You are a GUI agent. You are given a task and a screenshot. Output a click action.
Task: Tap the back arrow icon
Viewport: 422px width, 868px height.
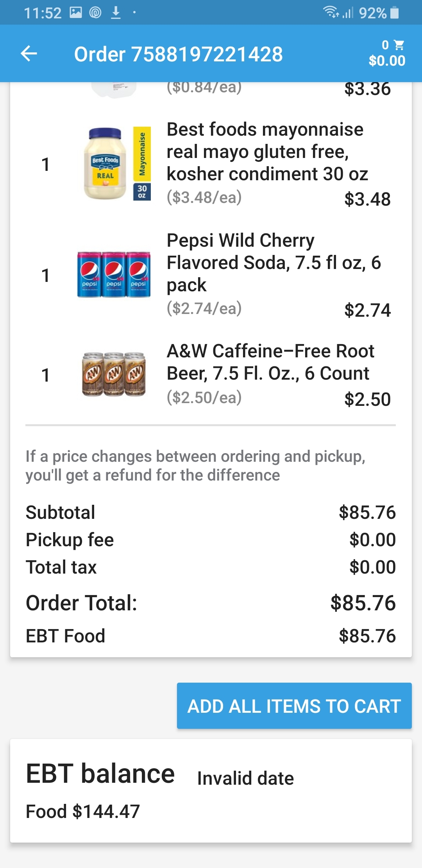[29, 54]
